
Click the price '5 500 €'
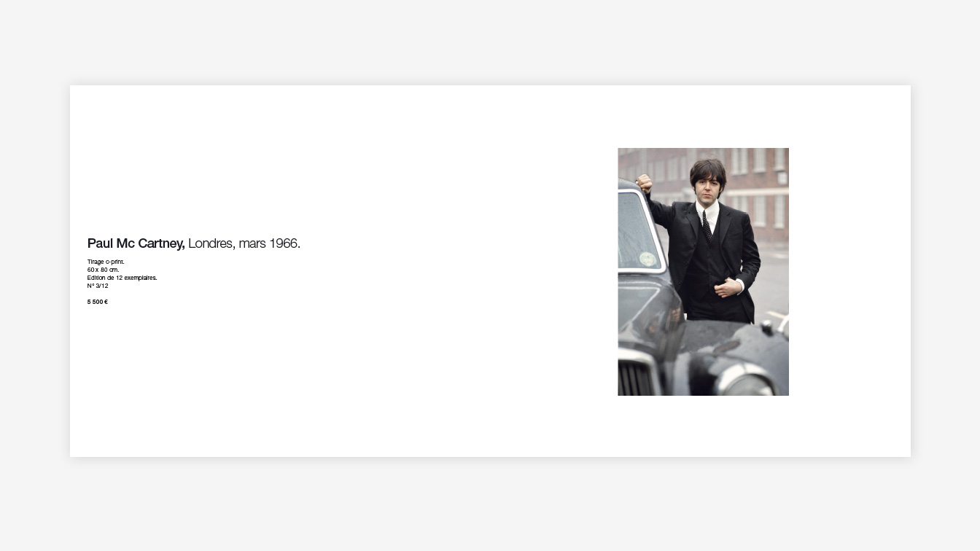(98, 302)
